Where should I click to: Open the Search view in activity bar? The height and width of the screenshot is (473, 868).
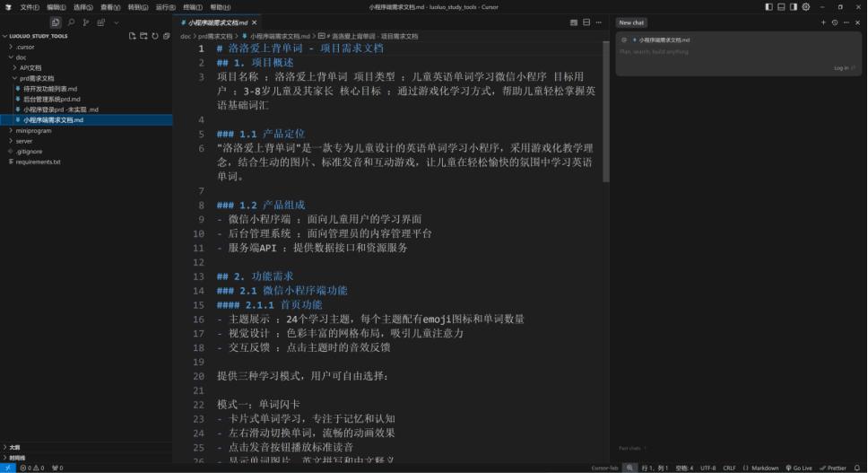pos(71,22)
